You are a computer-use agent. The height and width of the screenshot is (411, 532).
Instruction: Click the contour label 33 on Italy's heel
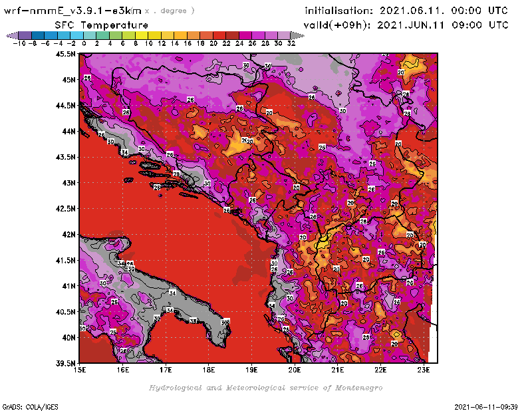[x=194, y=321]
